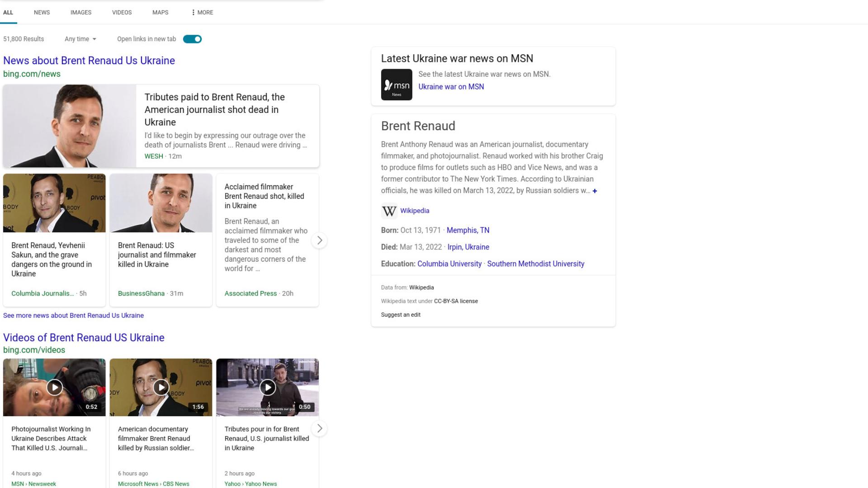This screenshot has width=868, height=488.
Task: Click the BusinessGhana card photo
Action: (161, 203)
